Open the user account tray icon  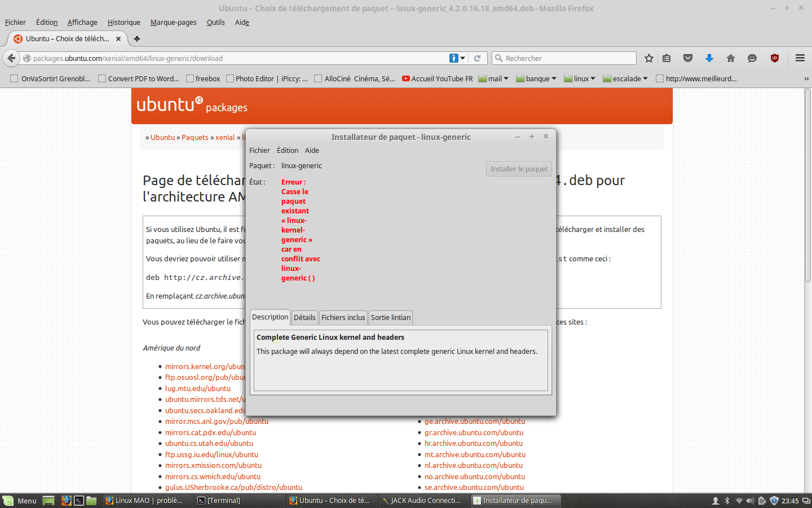pos(716,501)
